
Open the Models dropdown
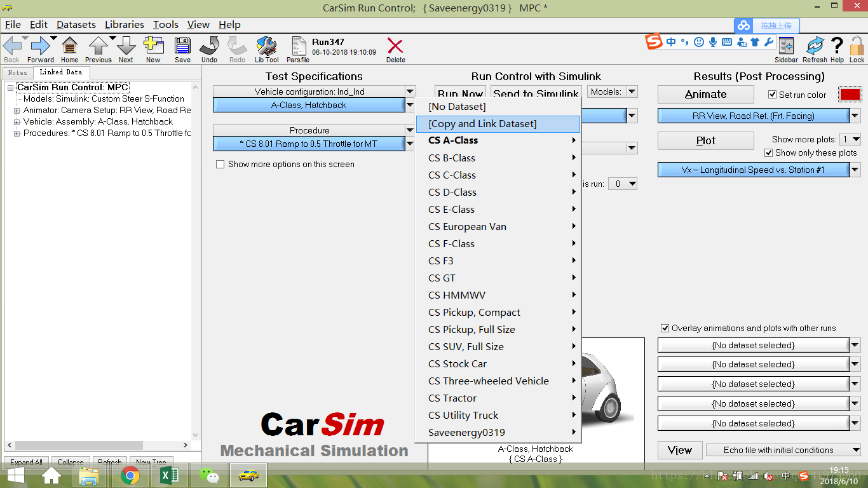tap(632, 92)
